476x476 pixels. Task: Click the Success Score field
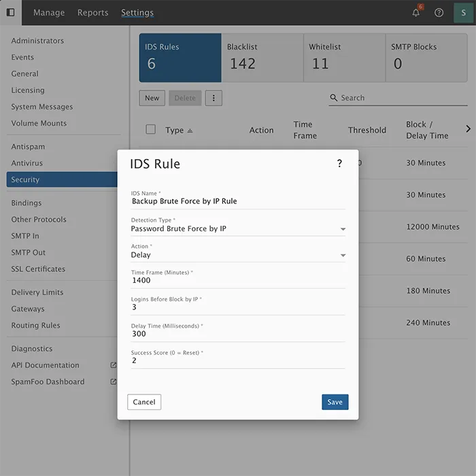(x=238, y=360)
